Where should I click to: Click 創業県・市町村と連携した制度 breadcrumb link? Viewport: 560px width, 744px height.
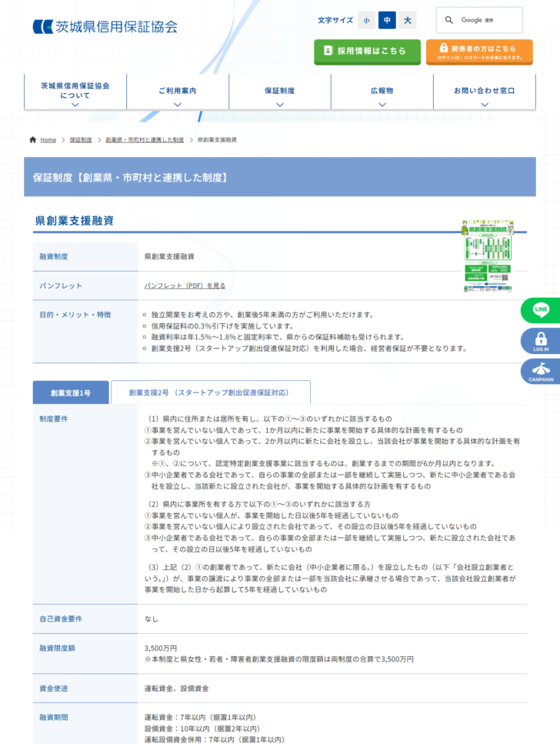tap(145, 140)
